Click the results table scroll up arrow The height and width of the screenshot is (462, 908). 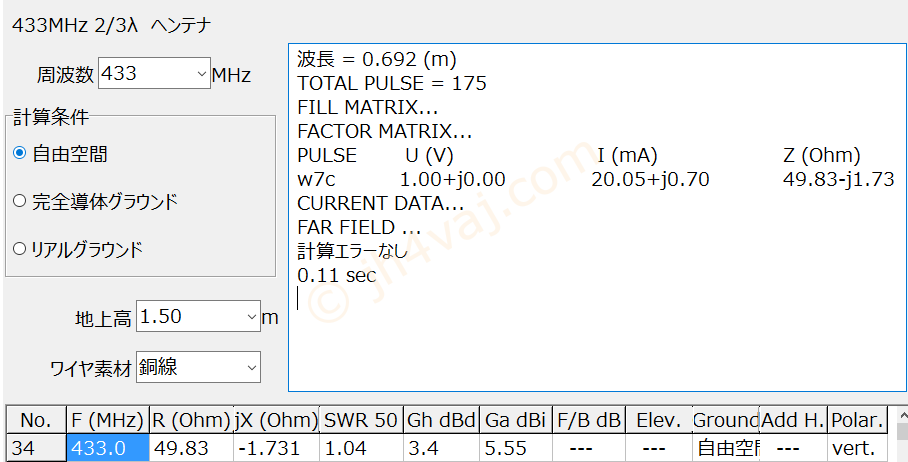click(902, 415)
